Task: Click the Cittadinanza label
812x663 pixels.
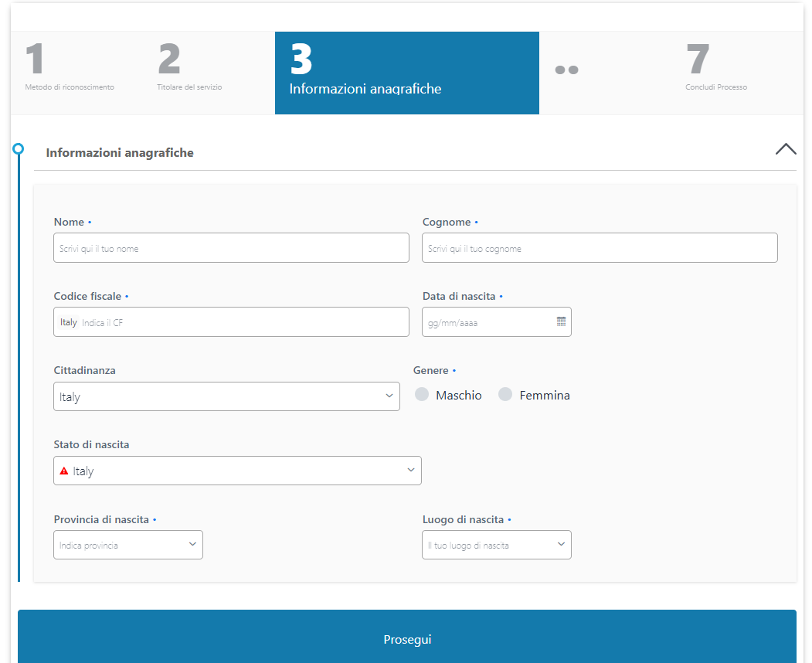Action: click(x=84, y=370)
